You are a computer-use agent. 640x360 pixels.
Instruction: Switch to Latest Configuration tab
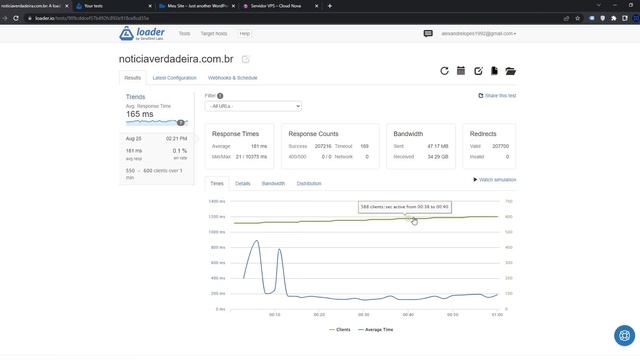[x=174, y=78]
